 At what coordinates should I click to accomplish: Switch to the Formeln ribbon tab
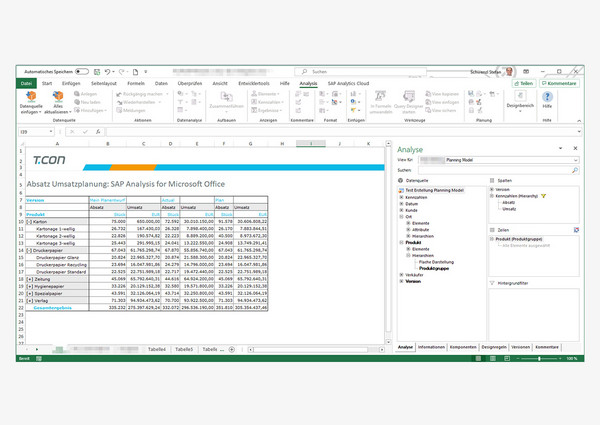[136, 83]
